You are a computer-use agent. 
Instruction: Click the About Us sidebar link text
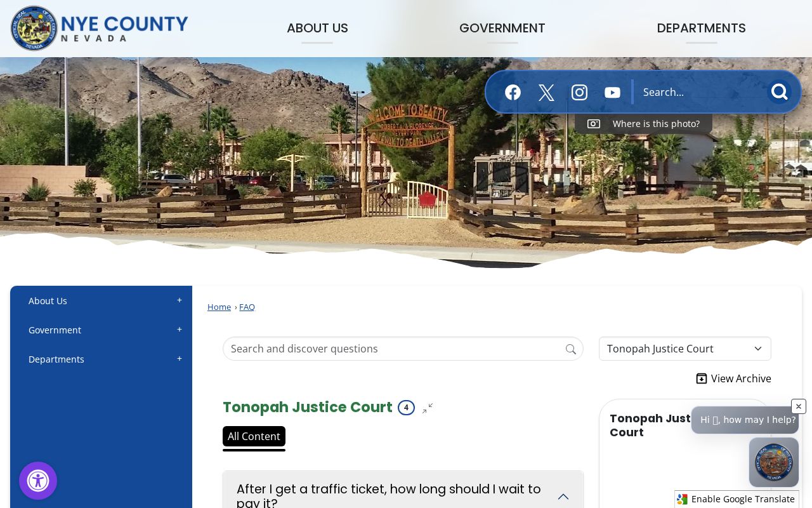click(x=48, y=301)
